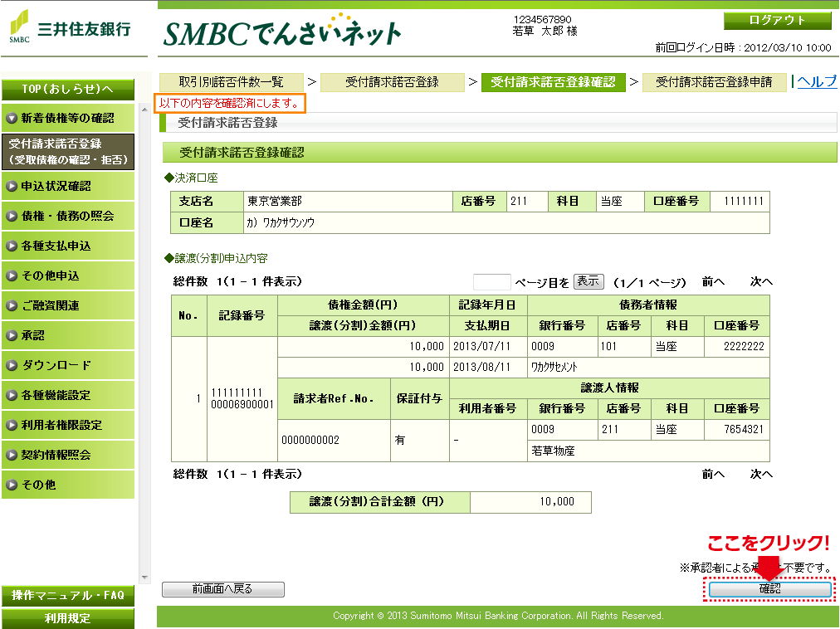The image size is (840, 629).
Task: Open 利用者権限設定 sidebar menu
Action: tap(68, 426)
